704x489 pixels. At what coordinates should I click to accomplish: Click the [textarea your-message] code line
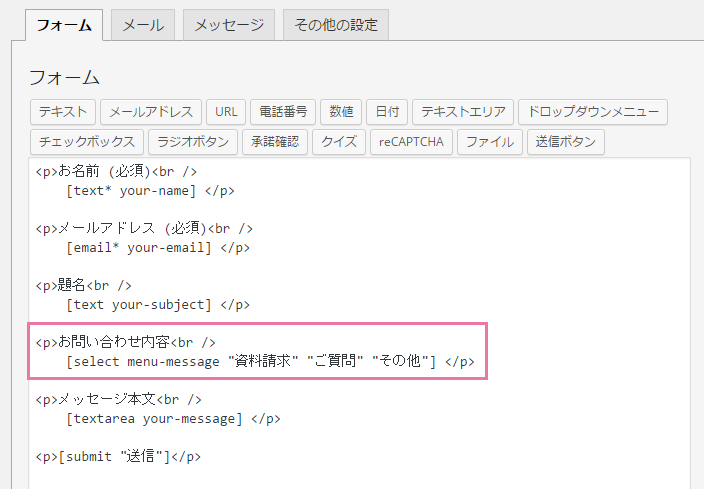click(x=173, y=419)
